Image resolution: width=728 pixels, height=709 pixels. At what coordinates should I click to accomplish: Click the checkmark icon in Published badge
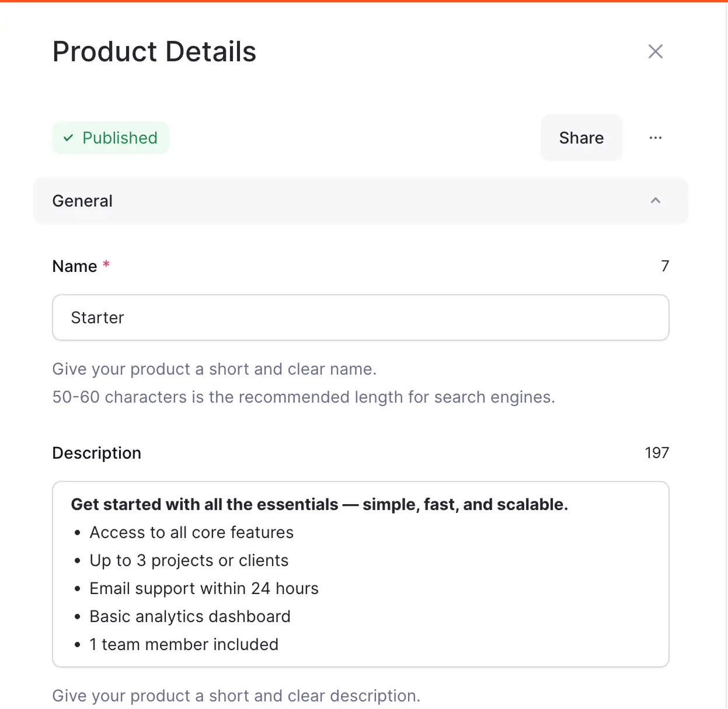point(68,138)
